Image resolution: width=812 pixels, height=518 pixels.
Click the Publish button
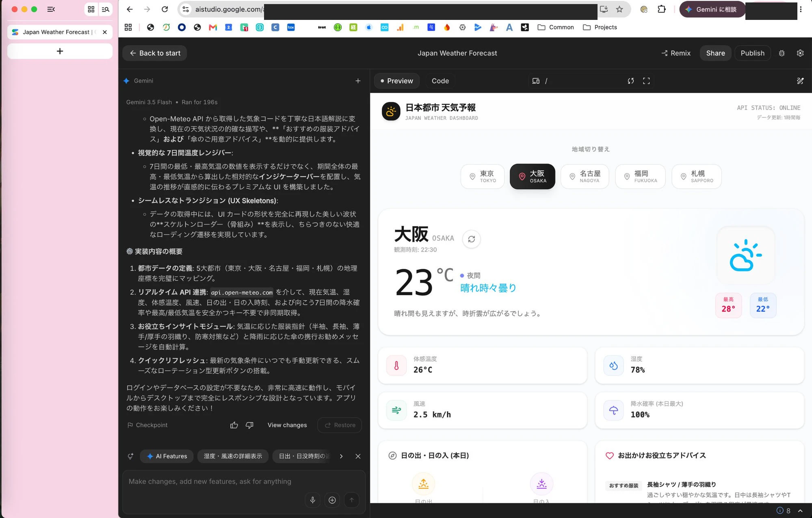(752, 53)
